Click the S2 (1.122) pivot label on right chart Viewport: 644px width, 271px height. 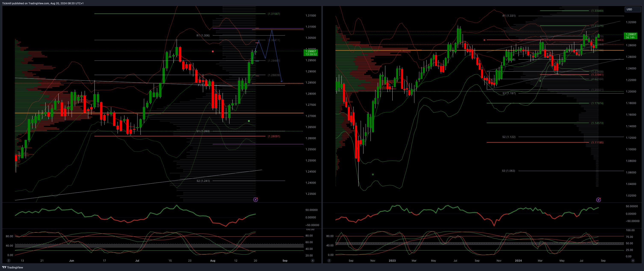509,137
